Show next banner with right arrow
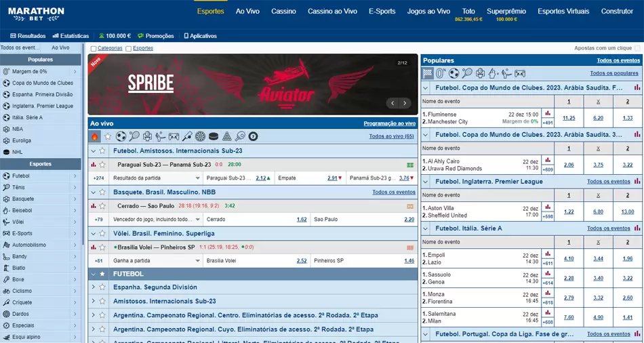The width and height of the screenshot is (644, 343). tap(405, 103)
